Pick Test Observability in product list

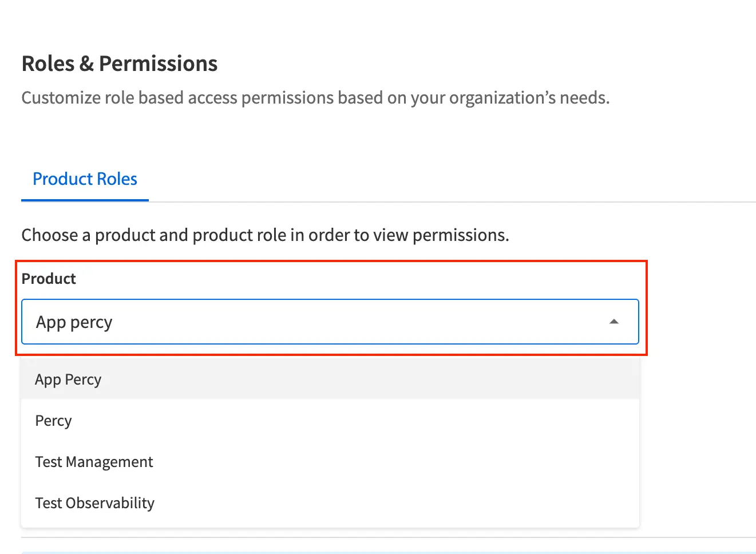tap(94, 503)
